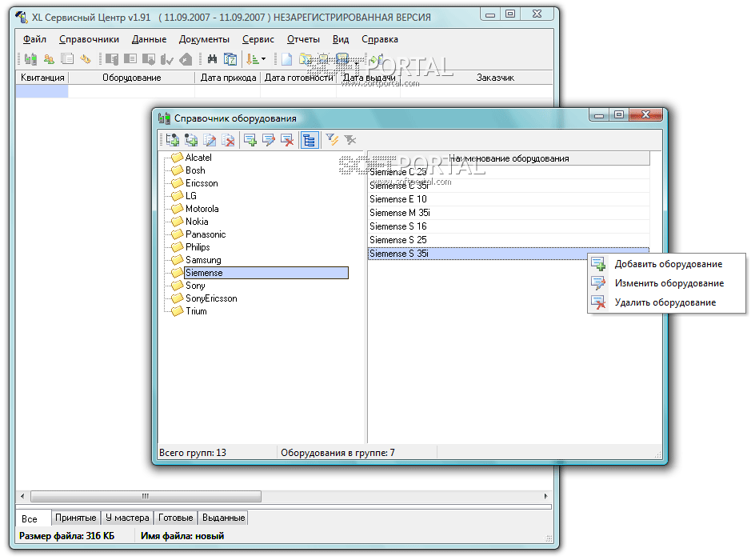This screenshot has height=560, width=751.
Task: Click the greyed-out clear filter icon
Action: 350,140
